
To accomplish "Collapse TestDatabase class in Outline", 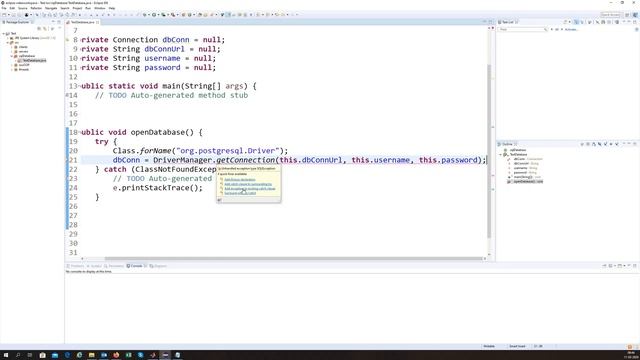I will click(500, 155).
